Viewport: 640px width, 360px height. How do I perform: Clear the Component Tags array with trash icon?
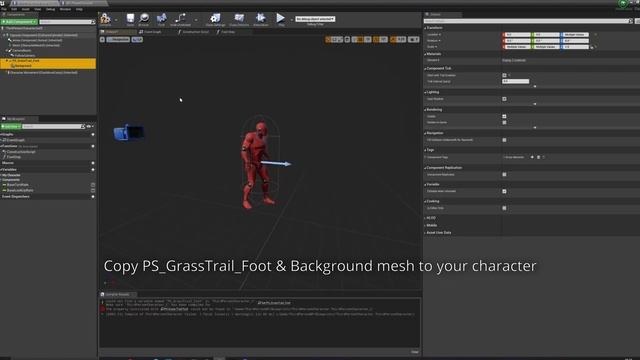point(538,157)
